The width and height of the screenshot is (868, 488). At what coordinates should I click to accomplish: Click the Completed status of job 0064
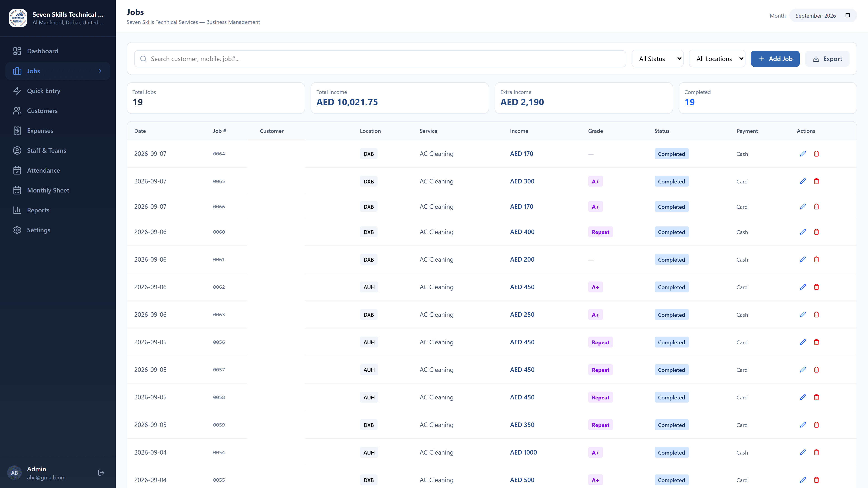click(672, 154)
